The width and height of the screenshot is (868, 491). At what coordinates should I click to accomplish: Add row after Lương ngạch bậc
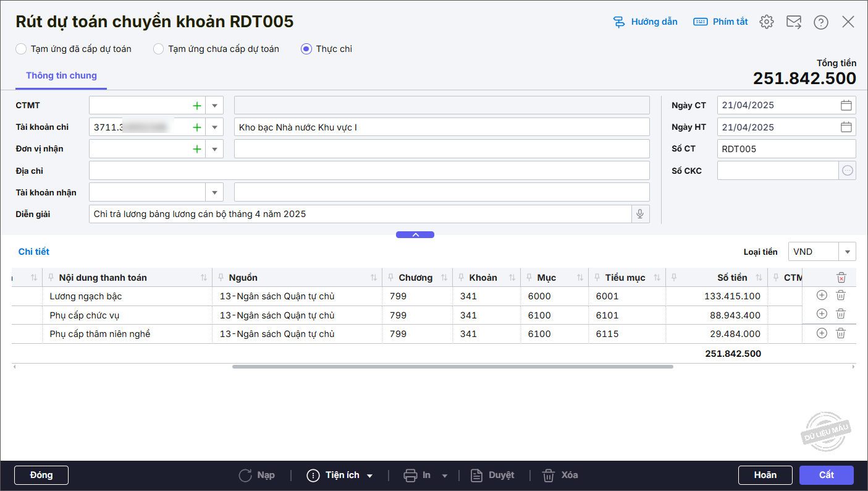822,296
